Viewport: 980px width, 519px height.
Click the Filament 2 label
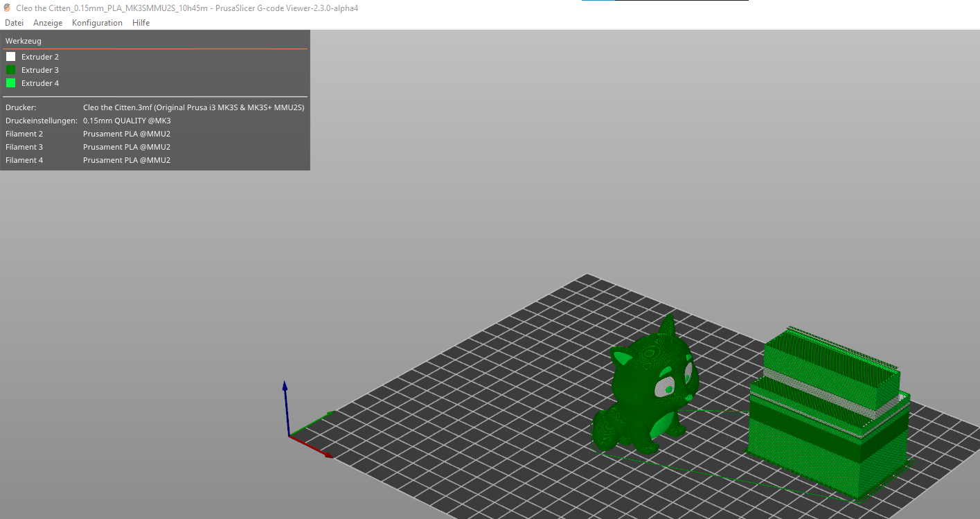click(x=24, y=134)
